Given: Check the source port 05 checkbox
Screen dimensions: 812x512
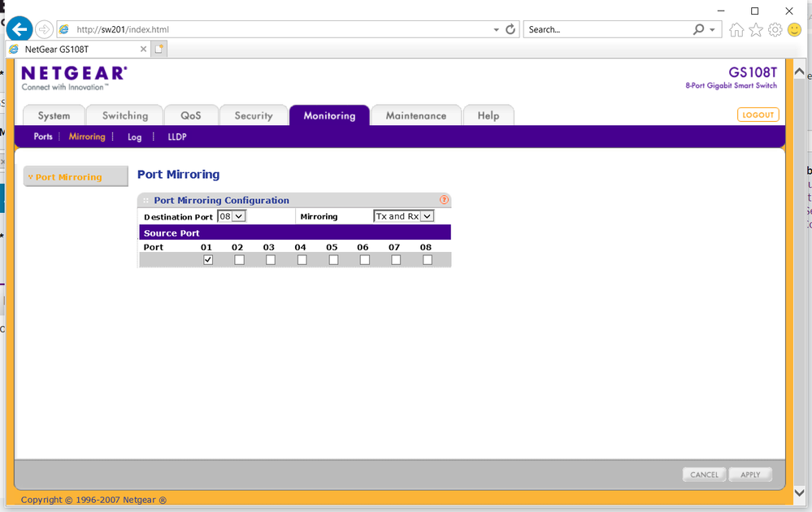Looking at the screenshot, I should coord(333,260).
